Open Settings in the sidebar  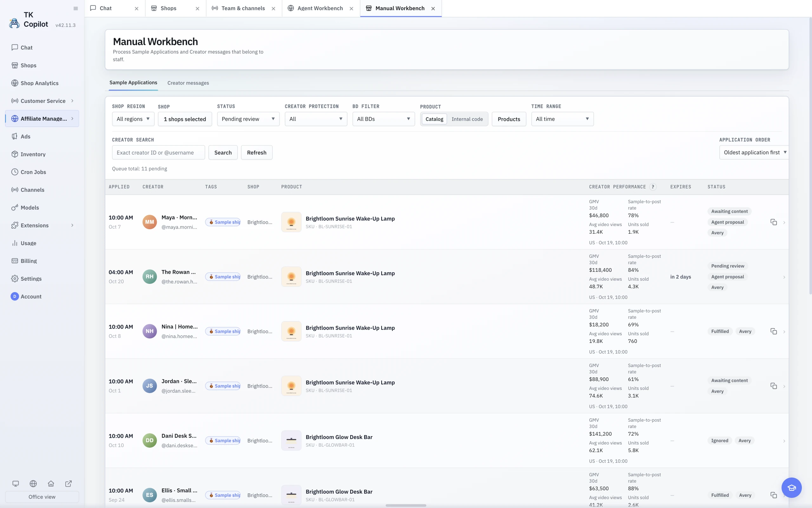click(42, 278)
